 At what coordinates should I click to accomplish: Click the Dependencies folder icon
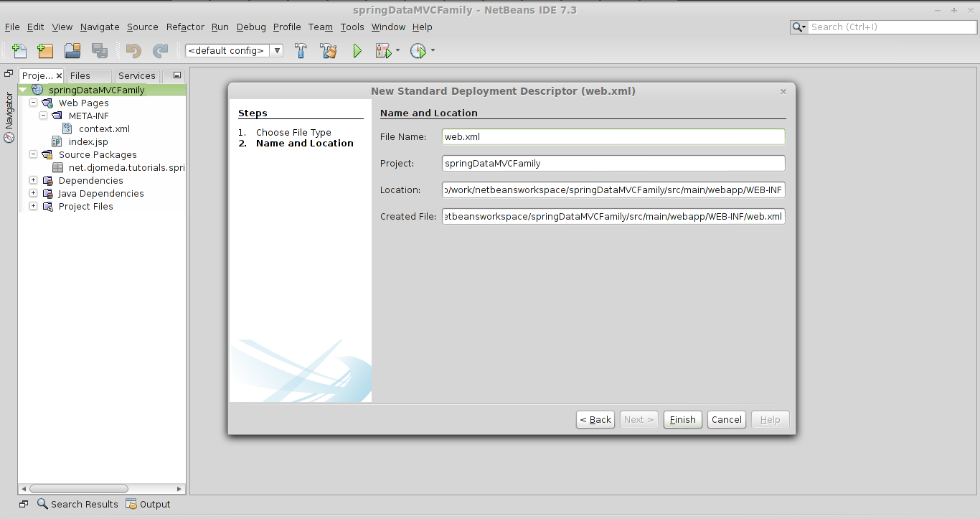[x=47, y=180]
